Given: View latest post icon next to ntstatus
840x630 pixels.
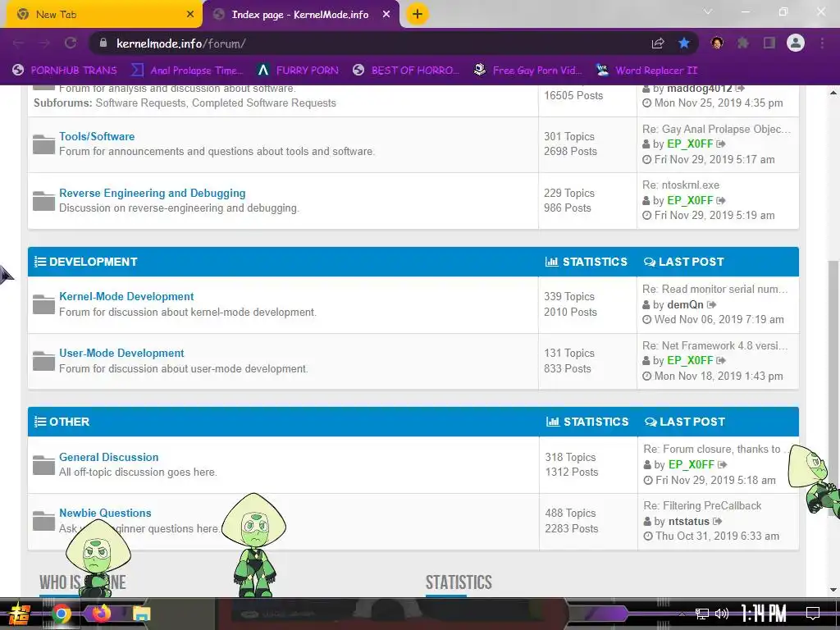Looking at the screenshot, I should click(717, 521).
